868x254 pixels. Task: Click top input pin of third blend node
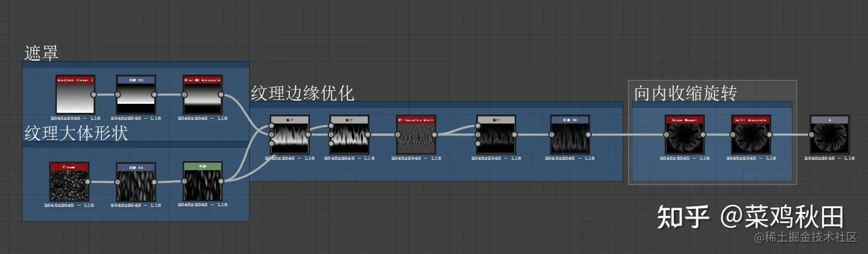[x=477, y=126]
